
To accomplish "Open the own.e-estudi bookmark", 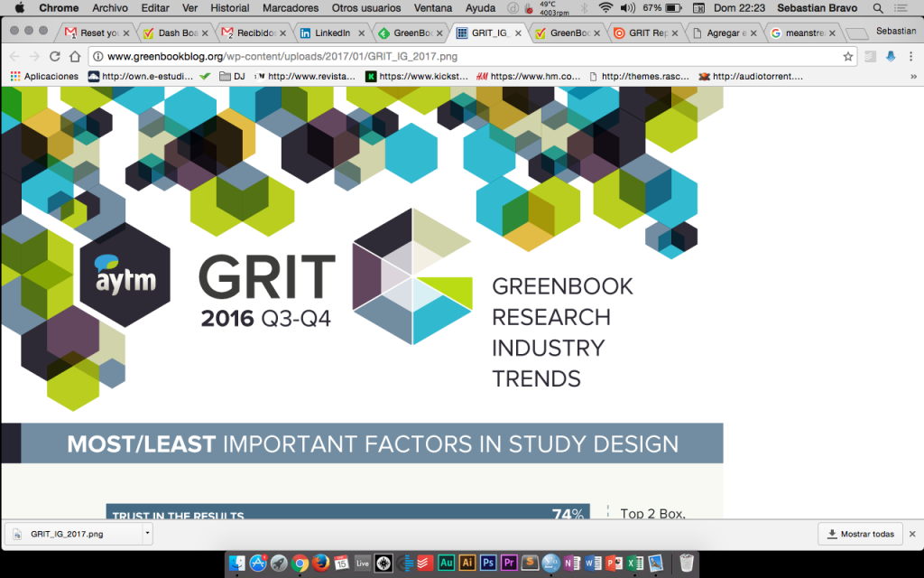I will coord(140,76).
